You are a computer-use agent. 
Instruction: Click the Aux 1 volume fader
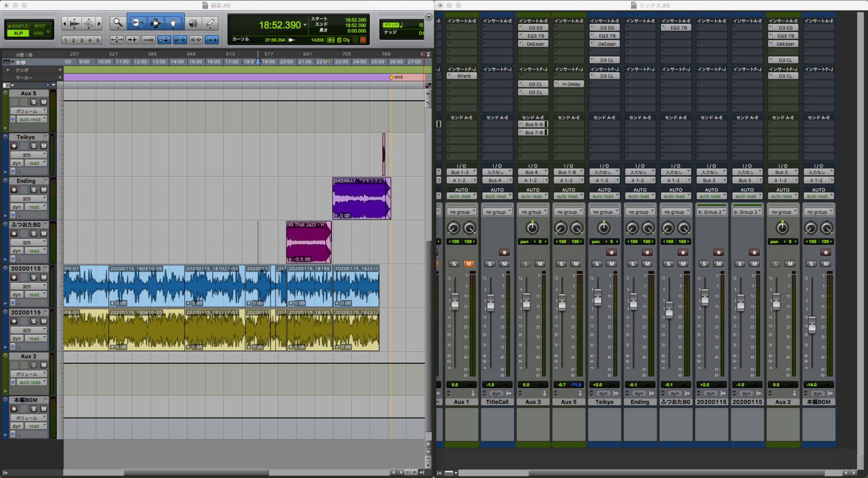[x=455, y=302]
